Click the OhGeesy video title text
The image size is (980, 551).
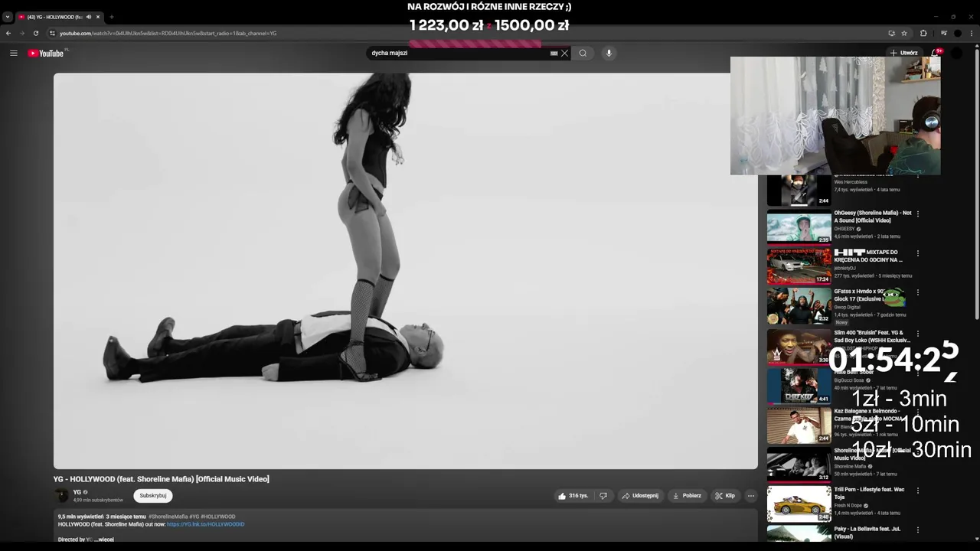pyautogui.click(x=873, y=217)
